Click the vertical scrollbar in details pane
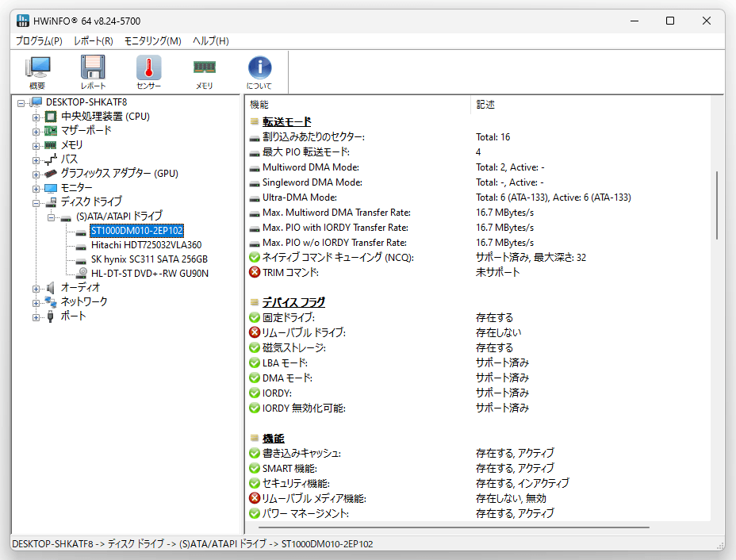 (x=717, y=205)
